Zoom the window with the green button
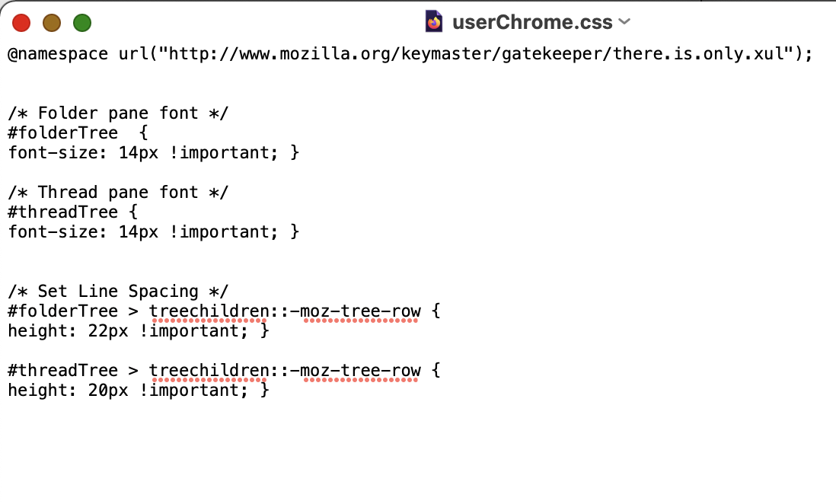The width and height of the screenshot is (836, 504). pos(82,23)
